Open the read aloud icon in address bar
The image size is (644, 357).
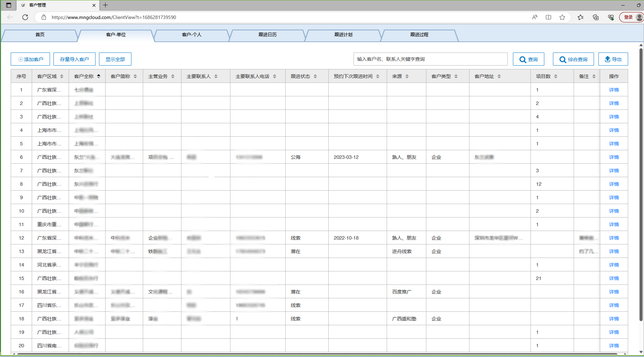point(535,17)
